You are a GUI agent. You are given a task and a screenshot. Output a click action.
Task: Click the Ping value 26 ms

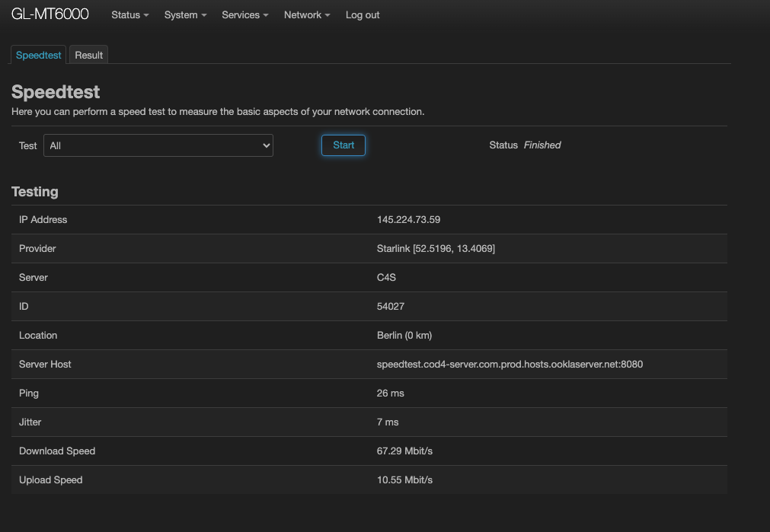click(391, 393)
